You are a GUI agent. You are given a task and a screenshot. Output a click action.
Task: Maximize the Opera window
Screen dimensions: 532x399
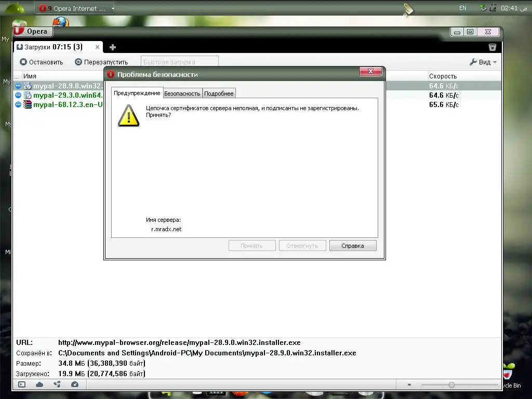[x=470, y=32]
